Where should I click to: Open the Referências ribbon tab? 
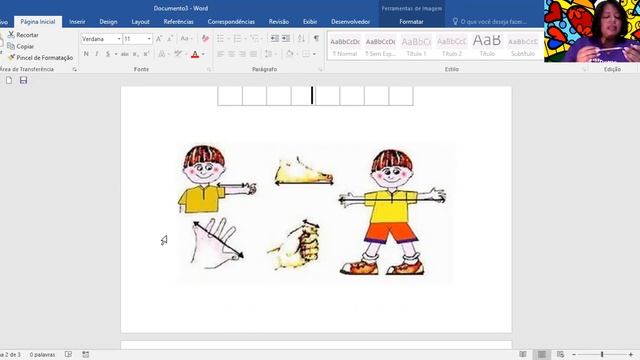point(178,22)
